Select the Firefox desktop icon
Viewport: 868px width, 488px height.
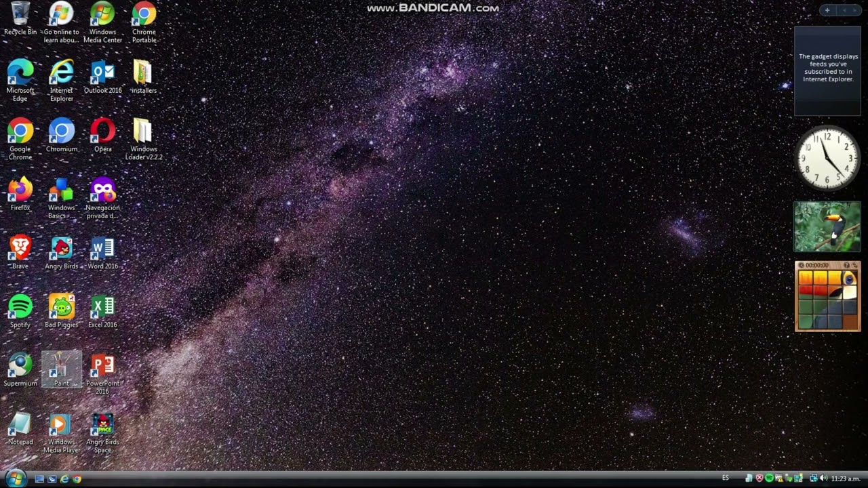click(20, 195)
